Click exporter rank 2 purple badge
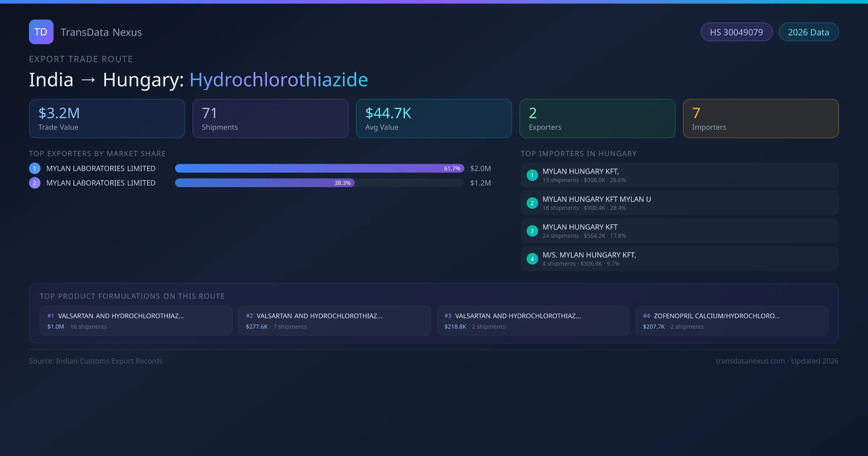868x456 pixels. point(35,183)
